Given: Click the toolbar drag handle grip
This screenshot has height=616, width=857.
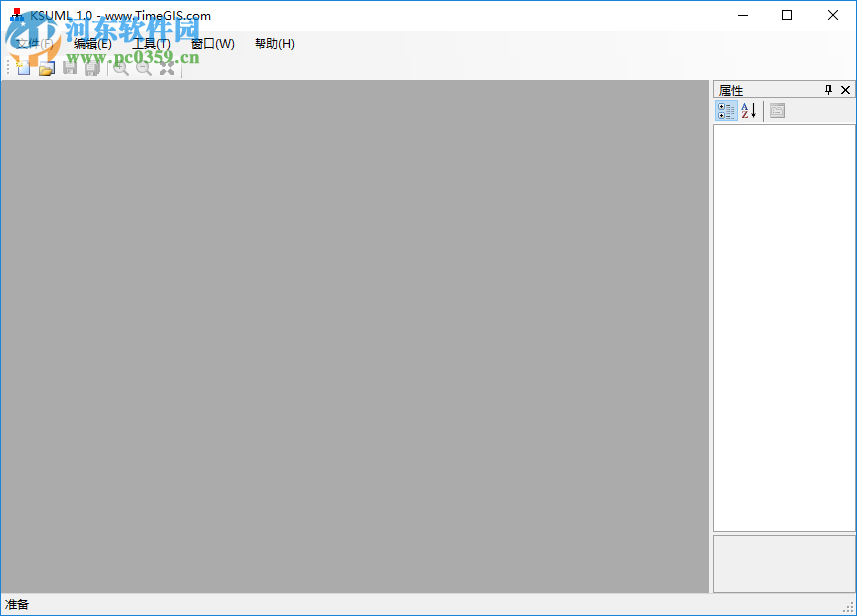Looking at the screenshot, I should click(x=6, y=67).
